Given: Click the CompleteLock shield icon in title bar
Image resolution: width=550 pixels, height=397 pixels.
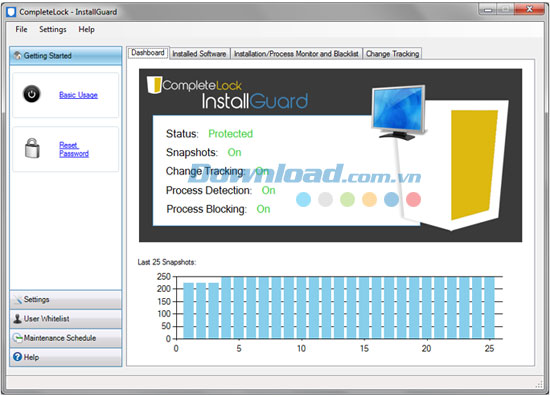Looking at the screenshot, I should pos(11,12).
